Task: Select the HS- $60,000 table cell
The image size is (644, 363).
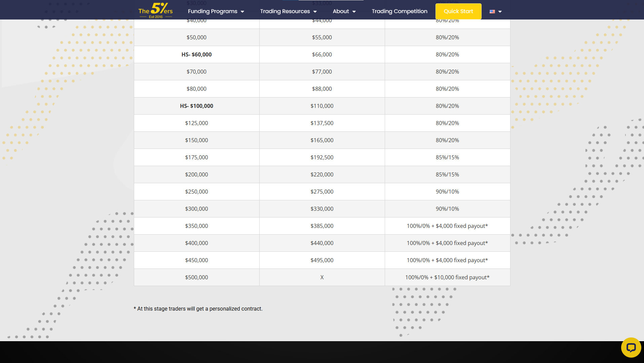Action: (x=196, y=54)
